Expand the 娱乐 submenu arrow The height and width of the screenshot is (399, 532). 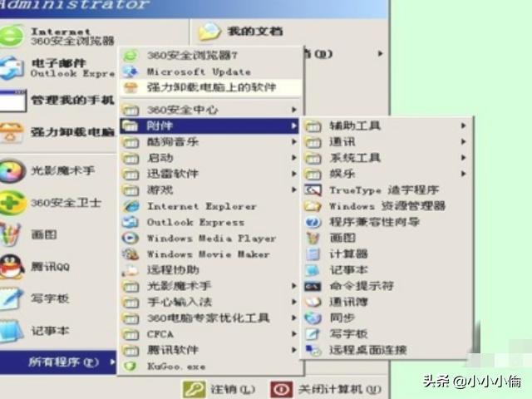click(463, 174)
